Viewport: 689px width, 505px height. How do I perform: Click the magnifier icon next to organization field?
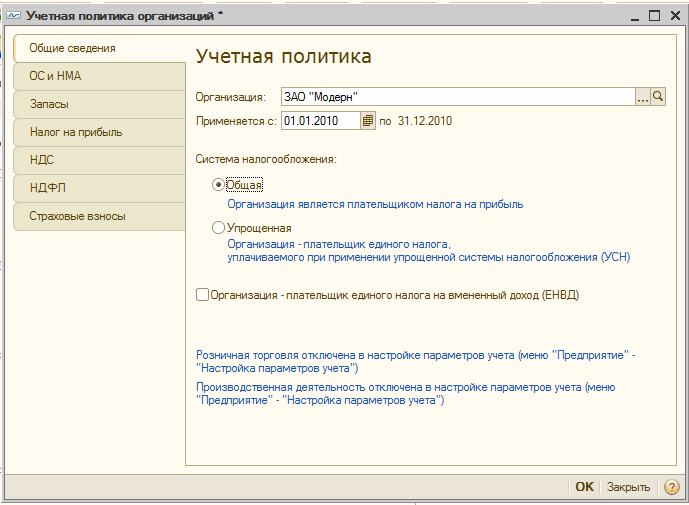pos(658,97)
